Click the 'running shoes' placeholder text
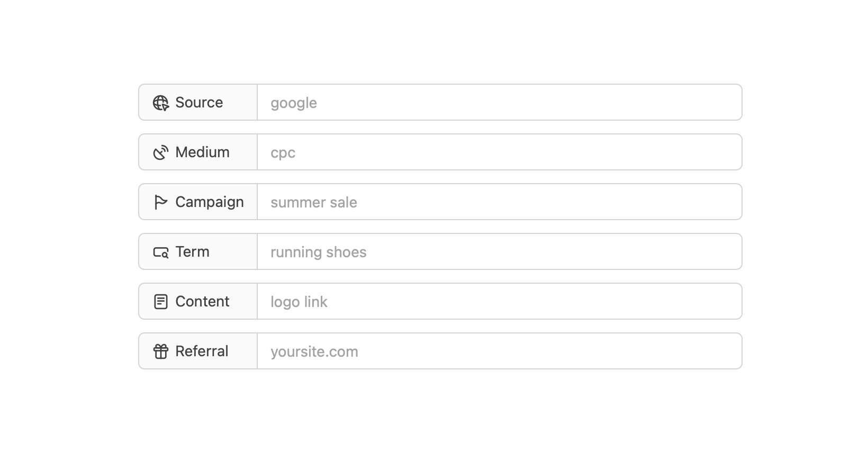The height and width of the screenshot is (452, 868). [318, 252]
